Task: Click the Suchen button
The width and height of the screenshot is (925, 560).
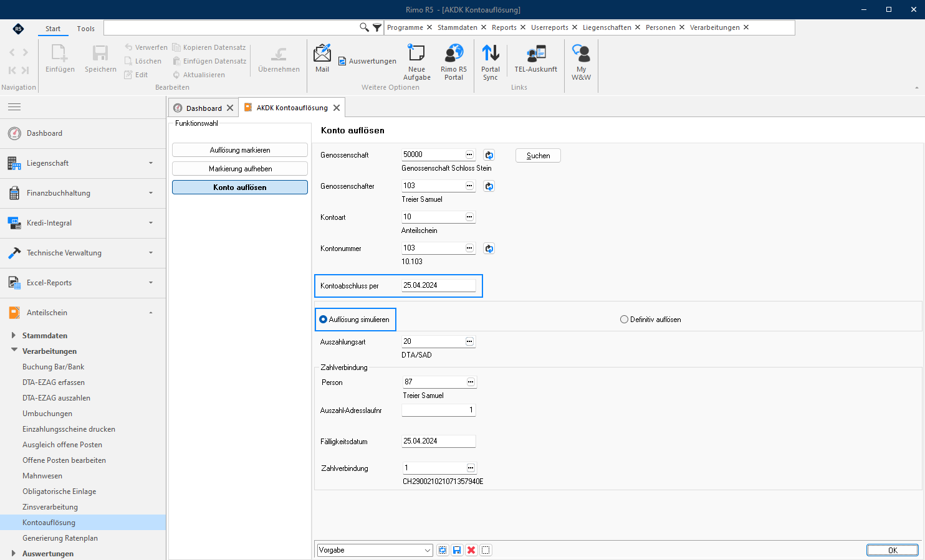Action: tap(538, 156)
